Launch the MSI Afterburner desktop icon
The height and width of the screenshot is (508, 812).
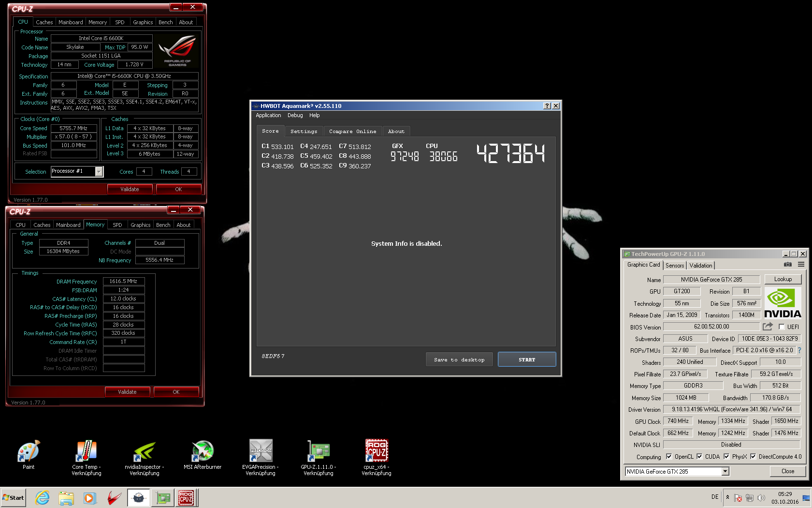[203, 454]
